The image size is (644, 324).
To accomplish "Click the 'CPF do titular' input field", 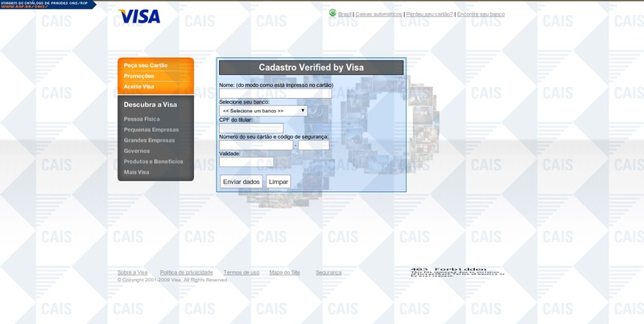I will tap(251, 128).
